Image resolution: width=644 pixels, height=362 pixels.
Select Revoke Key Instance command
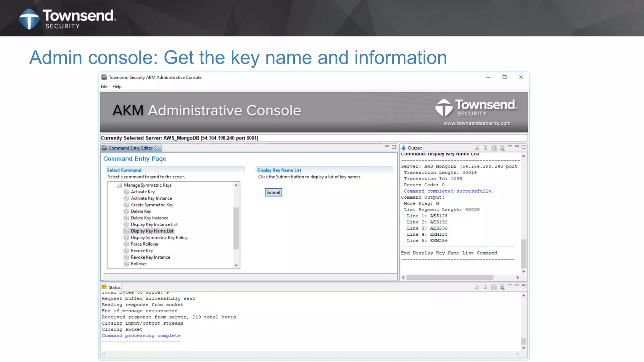coord(150,257)
